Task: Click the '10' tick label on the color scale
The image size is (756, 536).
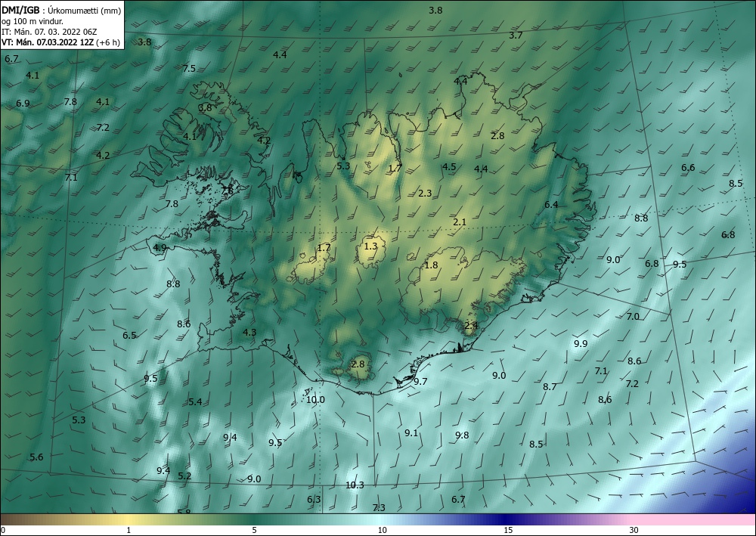Action: 382,530
